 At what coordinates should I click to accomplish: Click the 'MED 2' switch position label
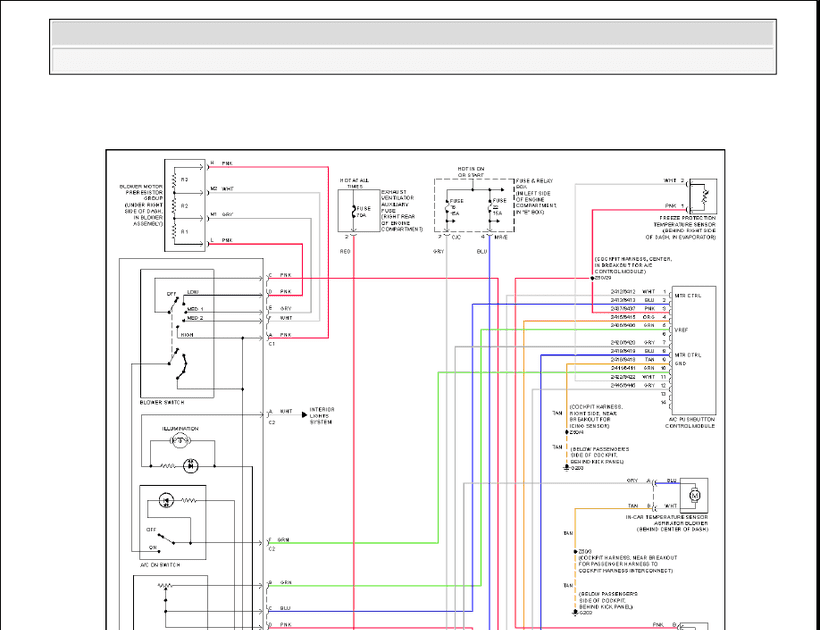tap(196, 318)
